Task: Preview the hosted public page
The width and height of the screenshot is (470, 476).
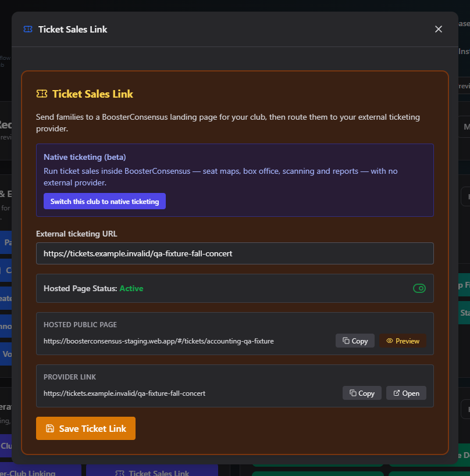Action: [x=403, y=341]
